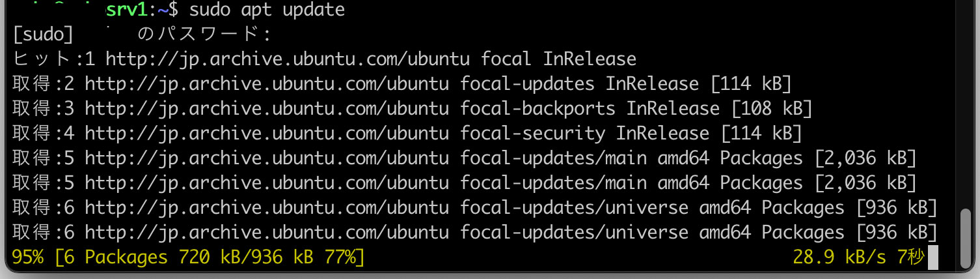The image size is (980, 279).
Task: Click the のパスワード: prompt text
Action: tap(204, 35)
